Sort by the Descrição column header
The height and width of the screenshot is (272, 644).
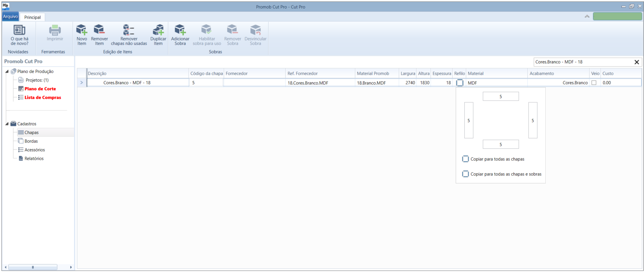click(138, 73)
